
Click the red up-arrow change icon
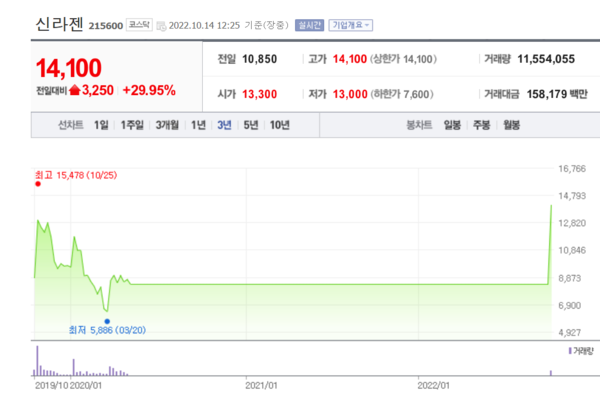click(x=75, y=90)
